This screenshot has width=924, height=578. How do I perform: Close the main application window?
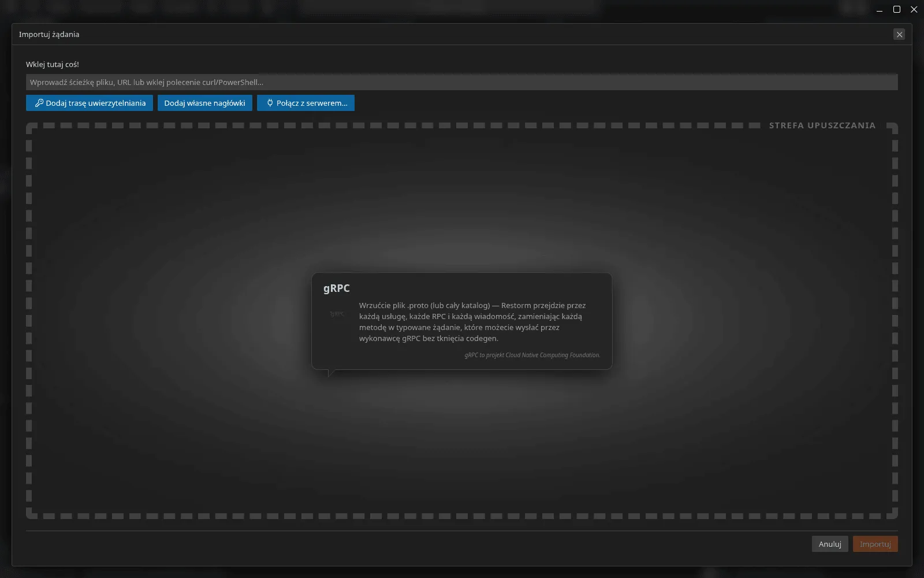pos(914,9)
